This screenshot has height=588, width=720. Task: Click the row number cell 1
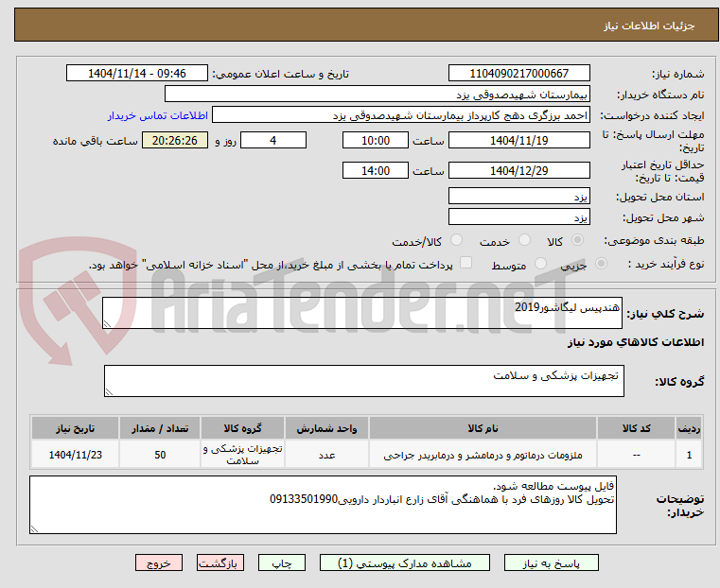pos(689,455)
